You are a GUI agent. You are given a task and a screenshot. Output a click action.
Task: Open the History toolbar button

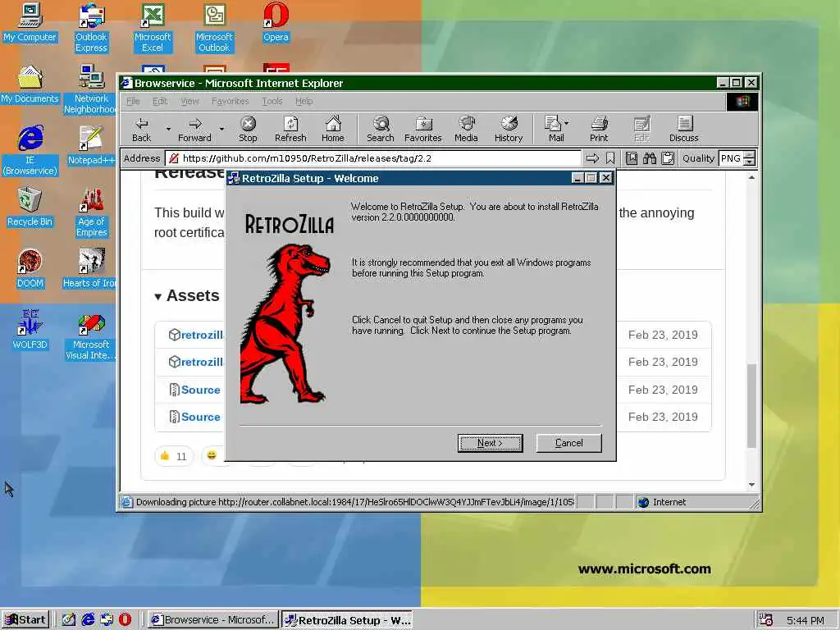509,130
